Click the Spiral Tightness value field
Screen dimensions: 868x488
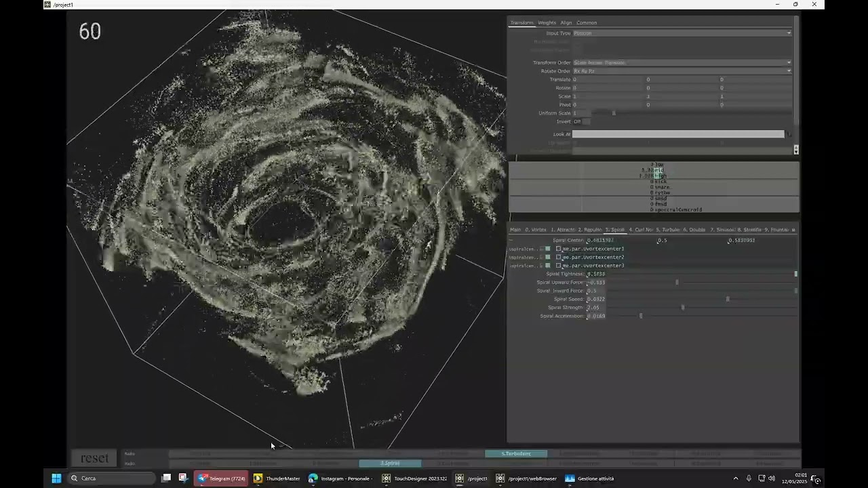(x=596, y=274)
